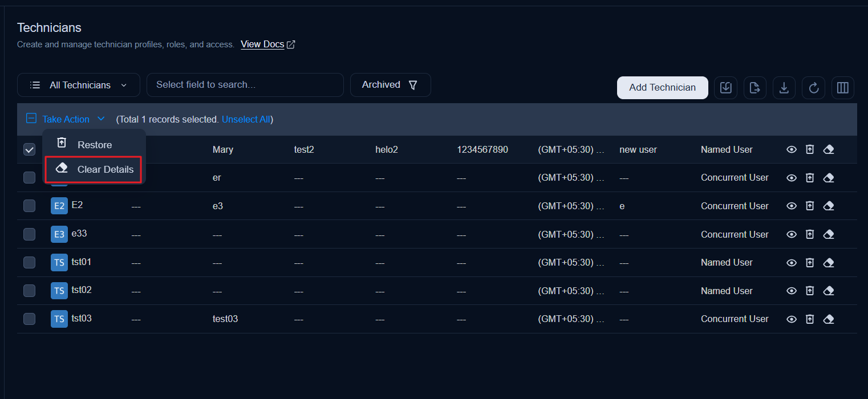Tick the checkbox for the tst01 row
The width and height of the screenshot is (868, 399).
(x=29, y=262)
